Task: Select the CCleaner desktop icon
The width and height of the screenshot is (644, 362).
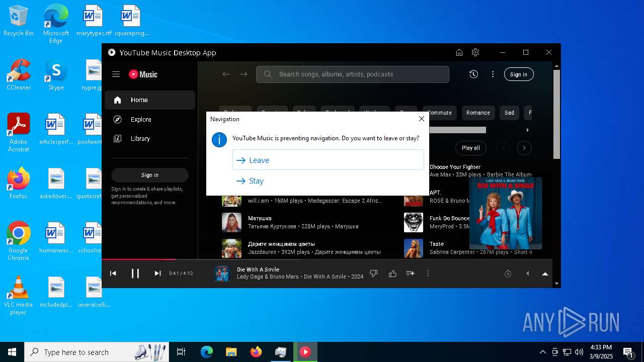Action: point(19,75)
